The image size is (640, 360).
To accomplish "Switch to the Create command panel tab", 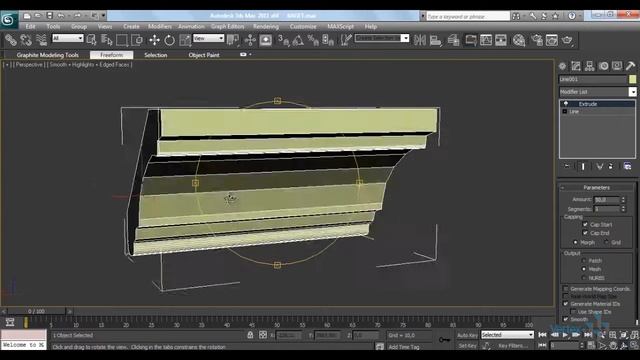I will [x=562, y=66].
